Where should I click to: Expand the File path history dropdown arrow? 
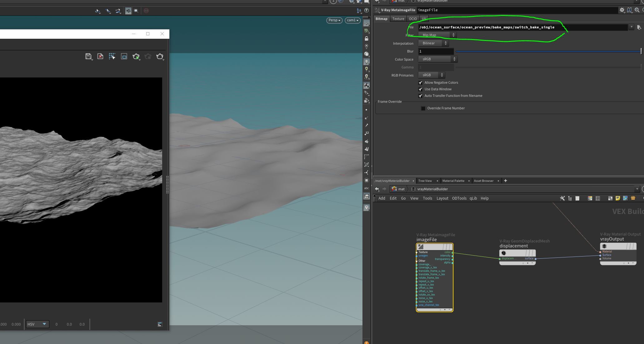(631, 27)
